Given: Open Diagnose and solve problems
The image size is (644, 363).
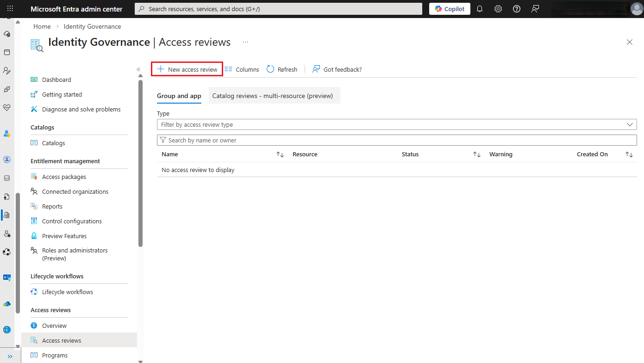Looking at the screenshot, I should click(x=81, y=109).
